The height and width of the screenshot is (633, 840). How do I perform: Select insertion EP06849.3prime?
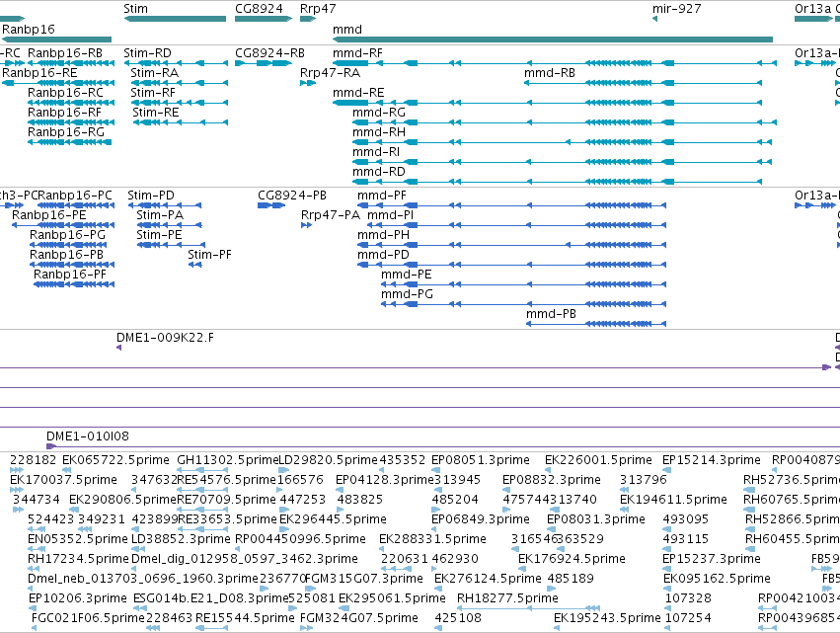point(434,529)
